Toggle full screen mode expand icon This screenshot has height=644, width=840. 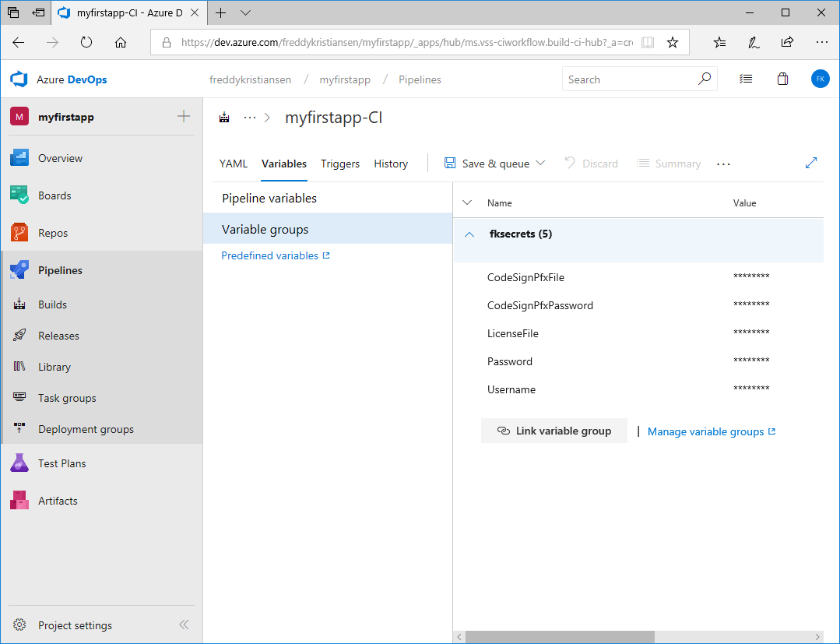[x=811, y=164]
